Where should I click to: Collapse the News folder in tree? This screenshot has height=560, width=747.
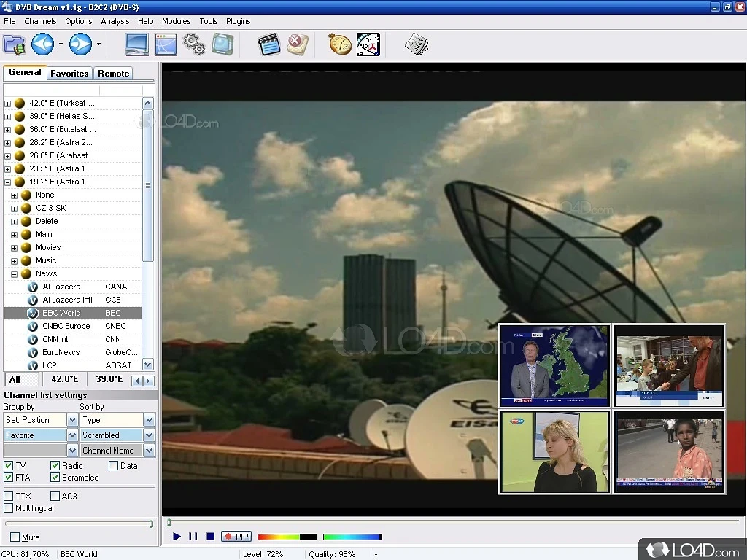(14, 274)
